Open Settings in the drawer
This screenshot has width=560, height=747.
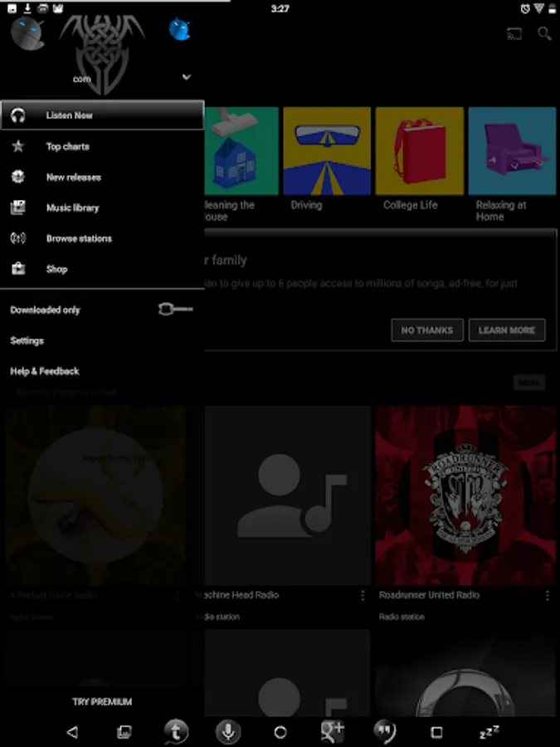click(x=27, y=340)
